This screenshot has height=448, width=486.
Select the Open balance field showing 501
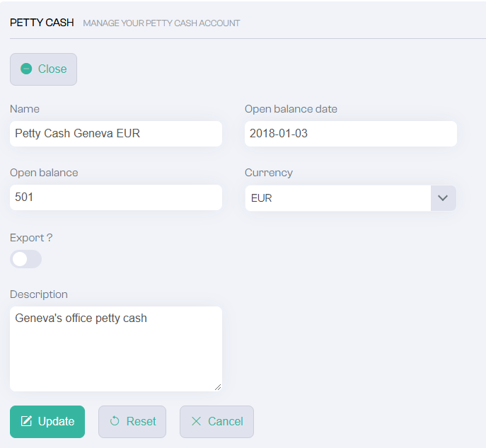point(116,197)
